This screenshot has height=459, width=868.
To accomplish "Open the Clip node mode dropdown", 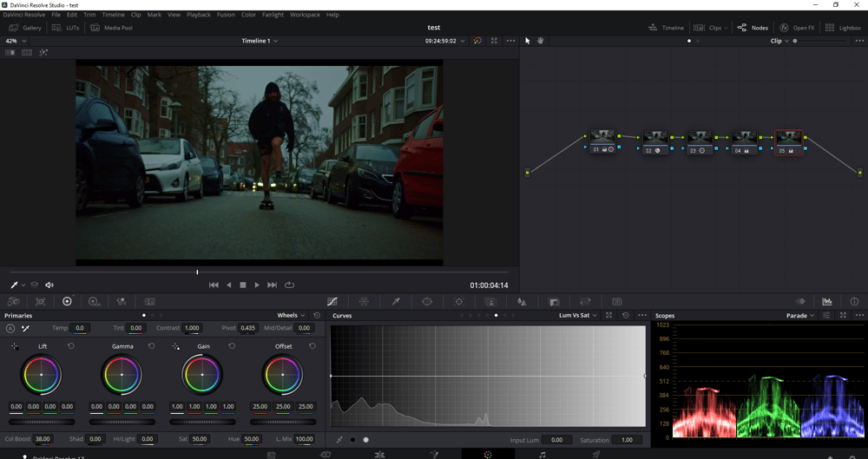I will (x=779, y=41).
